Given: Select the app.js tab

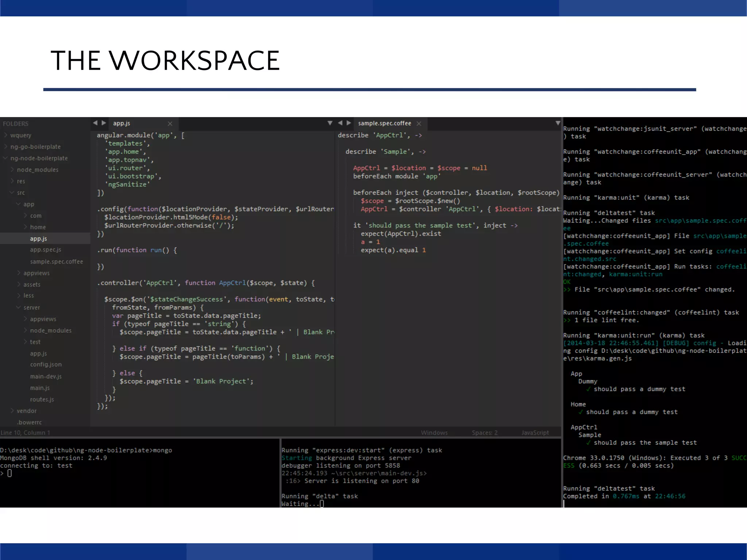Looking at the screenshot, I should [x=121, y=123].
